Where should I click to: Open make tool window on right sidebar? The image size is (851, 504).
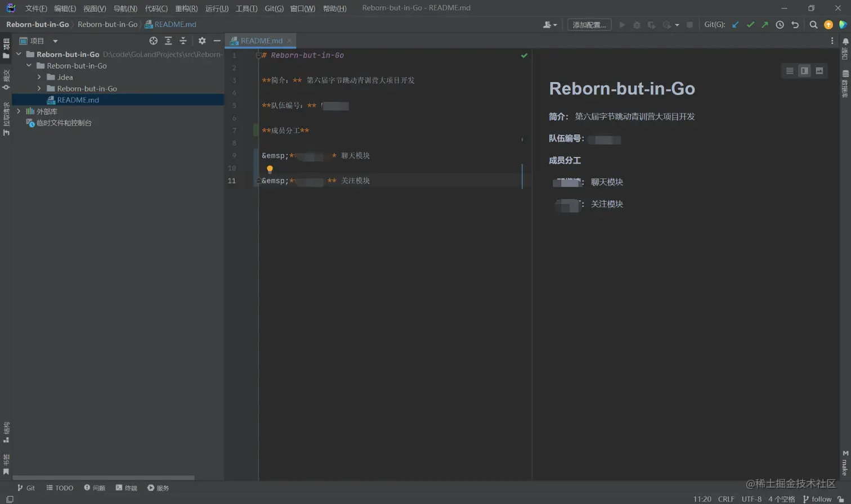[x=845, y=462]
